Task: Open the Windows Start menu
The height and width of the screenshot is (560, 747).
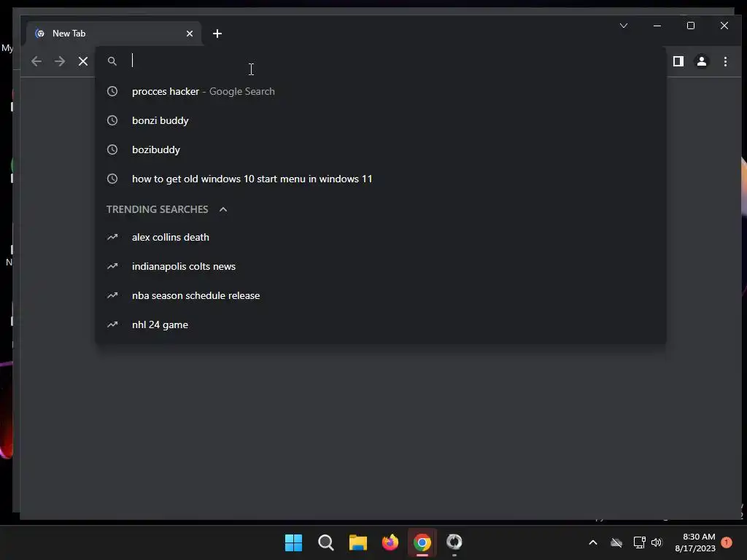Action: click(x=293, y=542)
